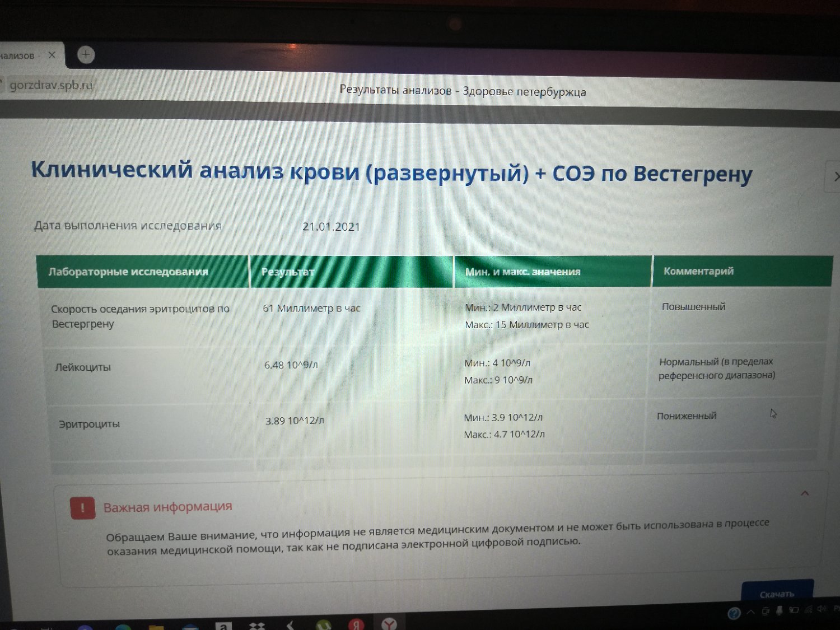Click the blue help question-mark tray icon
The image size is (840, 630).
pyautogui.click(x=734, y=614)
